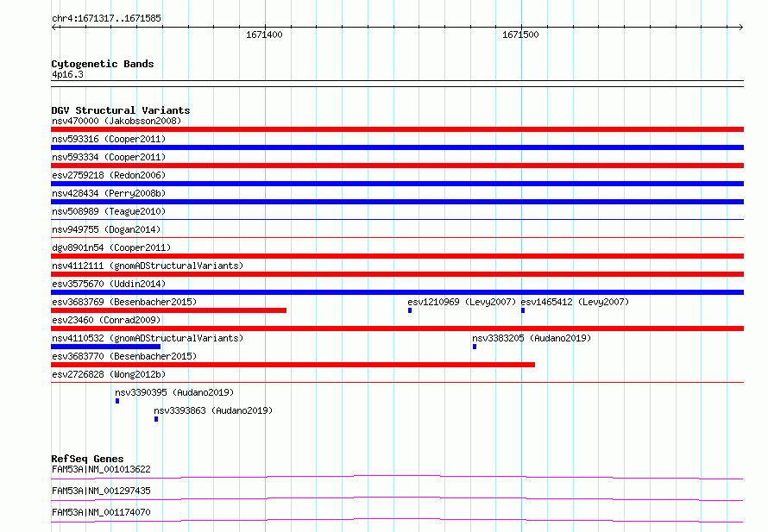This screenshot has width=768, height=532.
Task: Click nsv4112111 gnomAD variant label
Action: click(148, 266)
